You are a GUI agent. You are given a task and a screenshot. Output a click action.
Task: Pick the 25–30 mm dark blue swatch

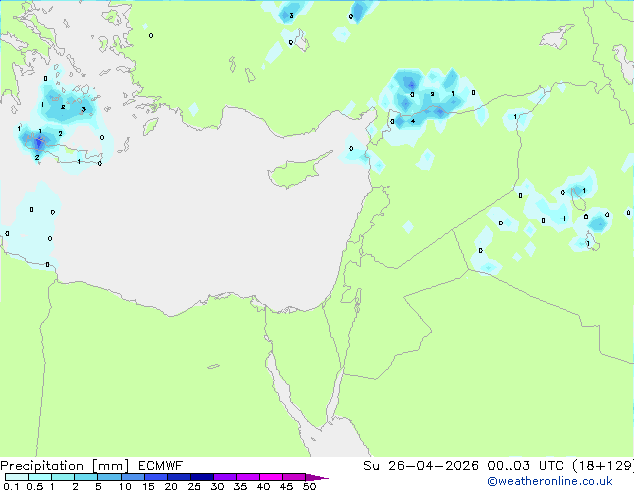(x=201, y=477)
